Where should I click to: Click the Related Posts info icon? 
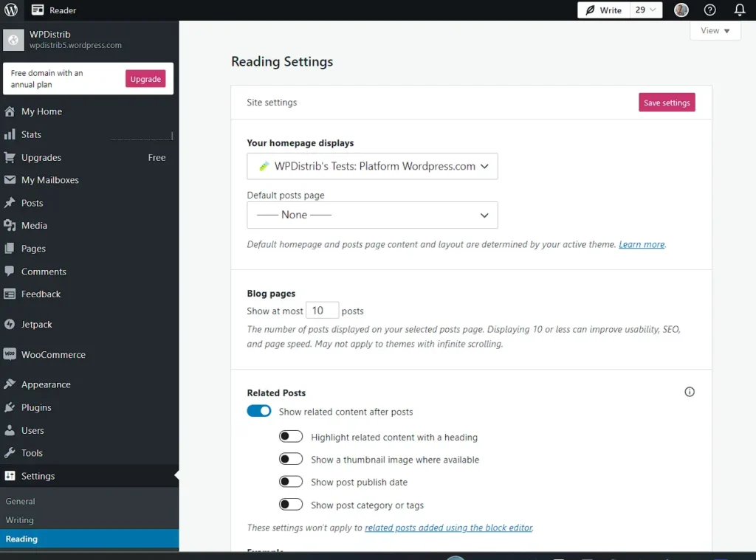click(x=690, y=392)
